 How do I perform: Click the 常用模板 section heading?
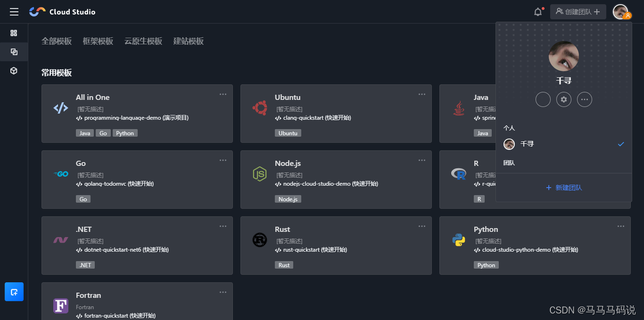56,73
